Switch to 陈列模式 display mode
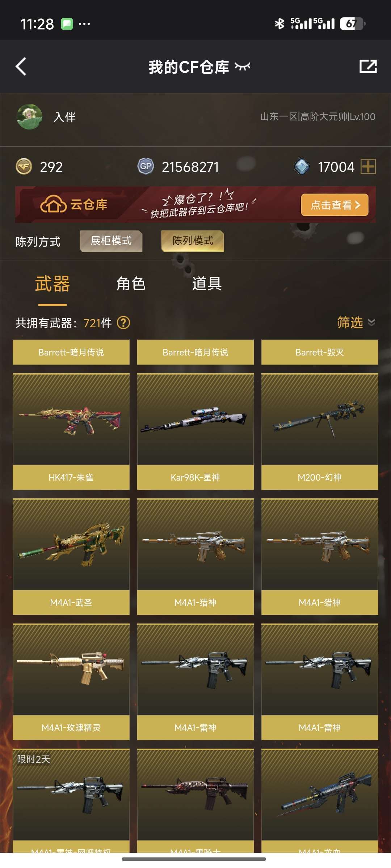The width and height of the screenshot is (391, 868). pos(193,241)
